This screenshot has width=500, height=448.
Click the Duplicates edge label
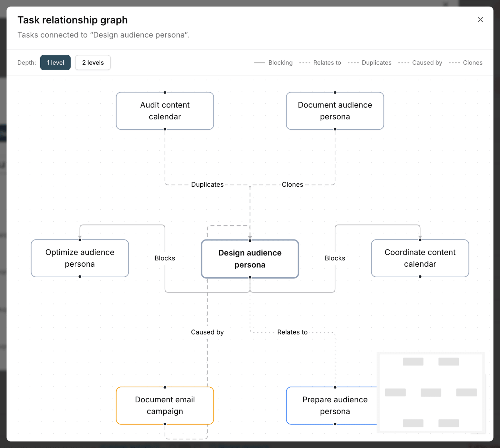(x=207, y=184)
